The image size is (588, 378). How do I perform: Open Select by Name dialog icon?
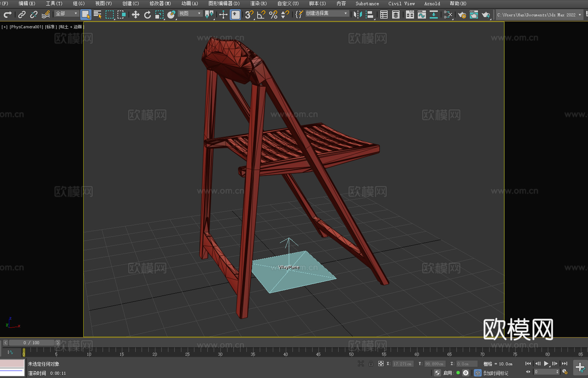(x=98, y=14)
